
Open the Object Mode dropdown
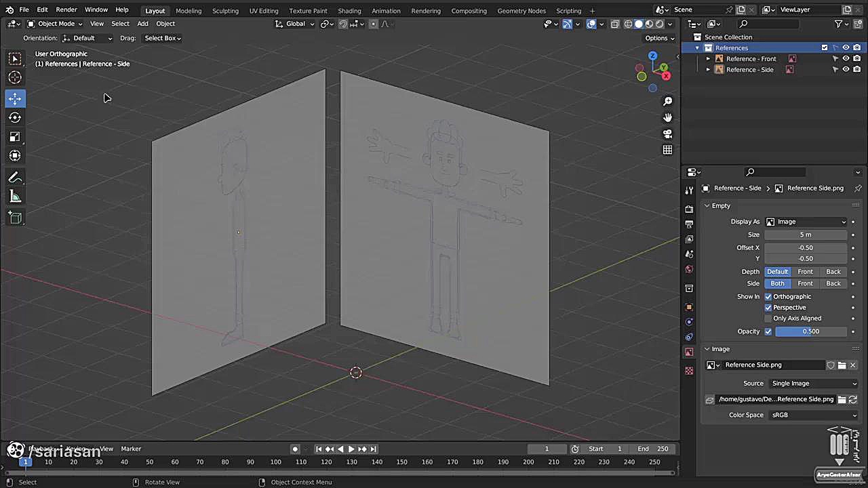click(55, 24)
